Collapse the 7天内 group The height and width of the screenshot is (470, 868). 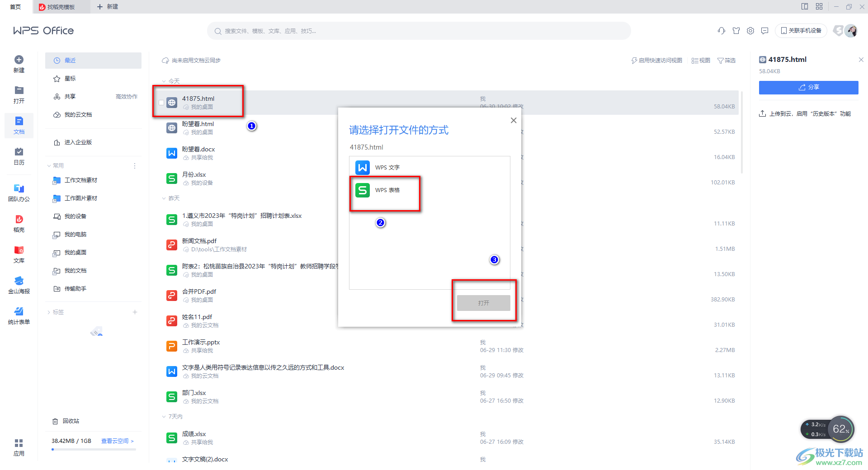[164, 417]
